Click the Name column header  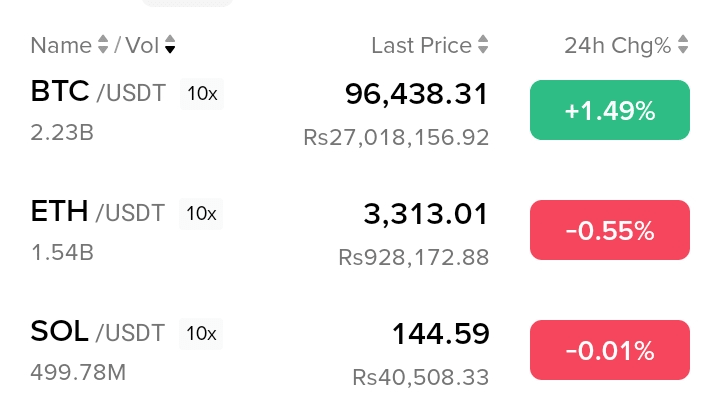(61, 45)
